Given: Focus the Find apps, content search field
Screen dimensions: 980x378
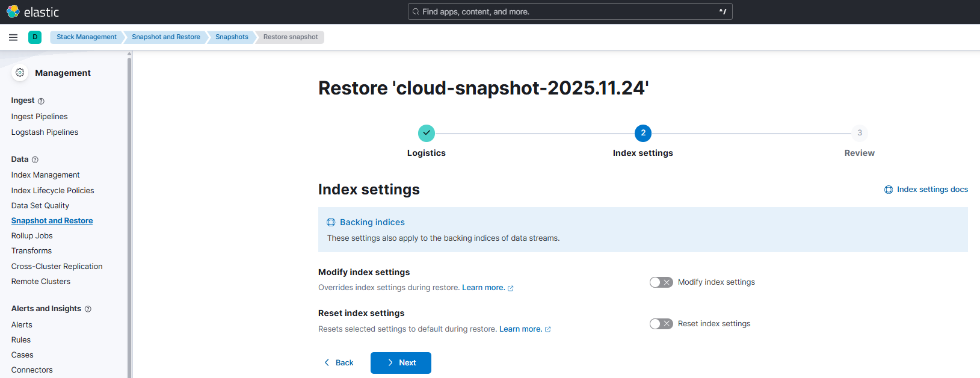Looking at the screenshot, I should click(x=570, y=12).
